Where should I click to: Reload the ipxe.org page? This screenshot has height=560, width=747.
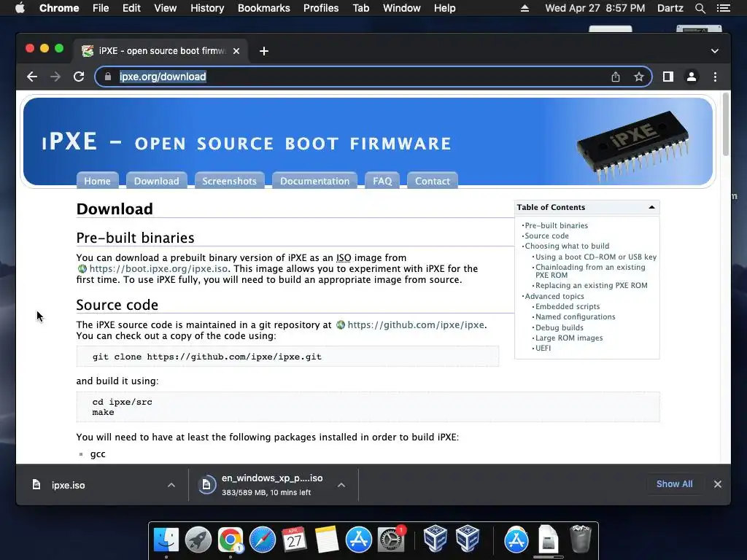tap(79, 77)
